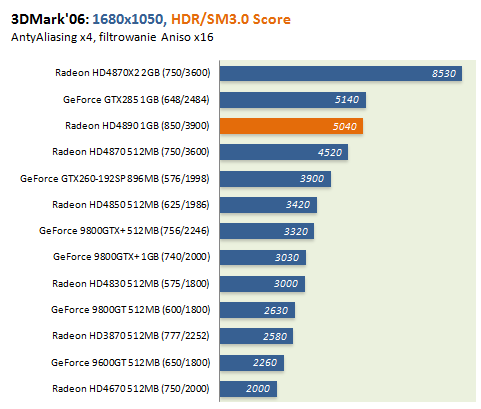Image resolution: width=481 pixels, height=409 pixels.
Task: Click the bar value 2580
Action: tap(275, 336)
